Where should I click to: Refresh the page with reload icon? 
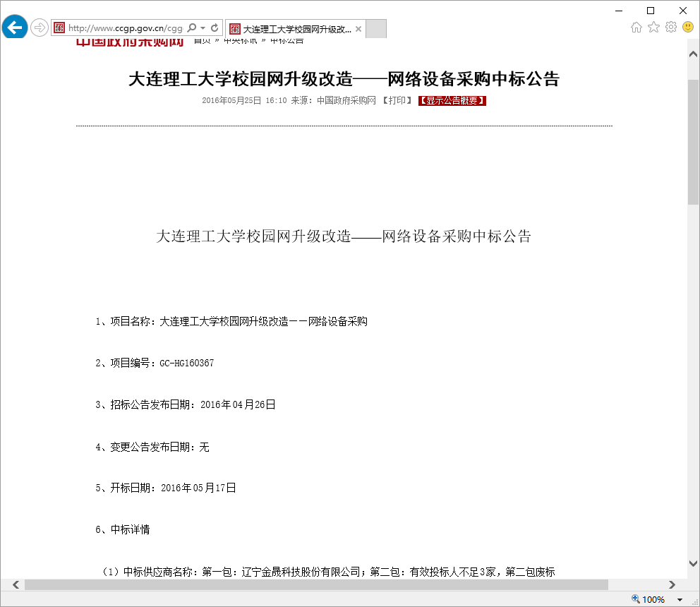point(215,28)
